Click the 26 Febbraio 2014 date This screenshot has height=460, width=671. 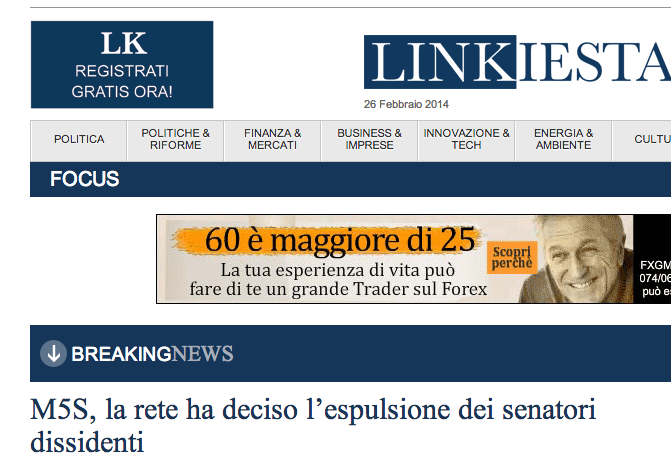406,104
